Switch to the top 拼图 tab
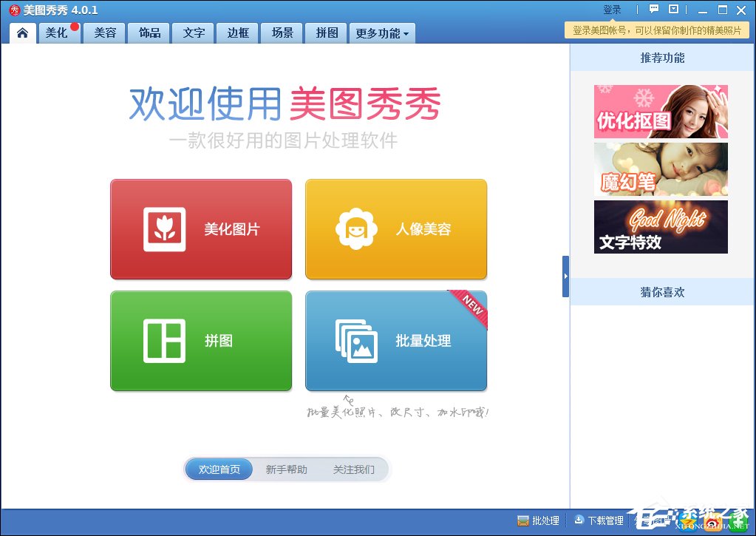This screenshot has height=536, width=756. 327,33
